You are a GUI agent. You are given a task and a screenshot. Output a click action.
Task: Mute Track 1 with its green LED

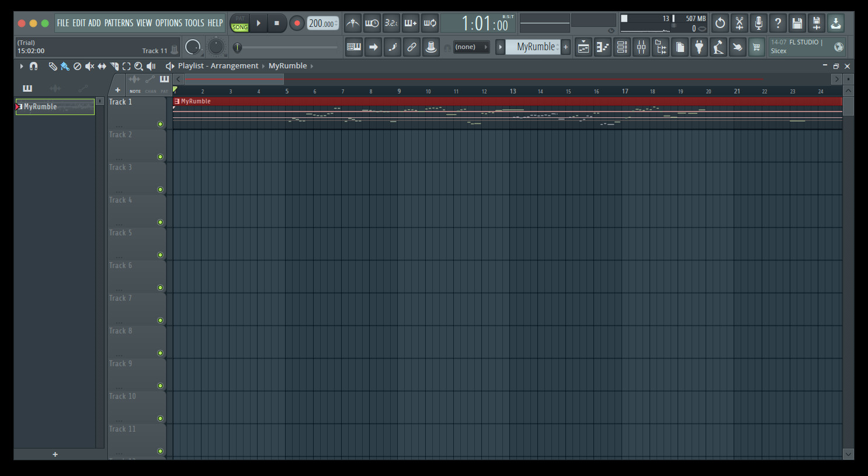pos(160,124)
